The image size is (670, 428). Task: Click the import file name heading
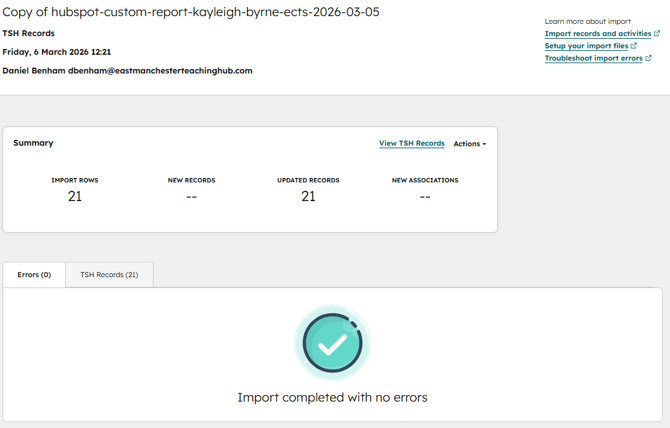tap(191, 12)
